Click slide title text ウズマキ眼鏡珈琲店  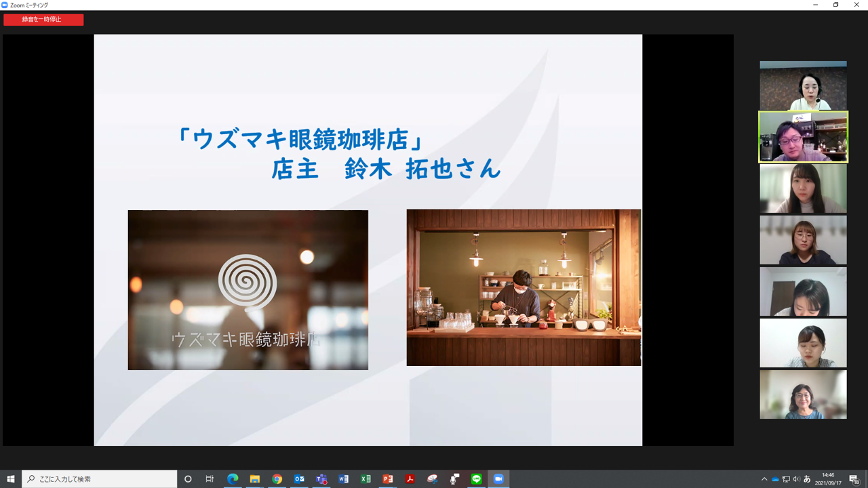[x=299, y=138]
